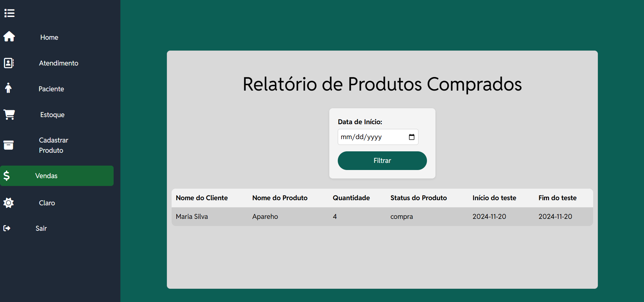Go to the Atendimento menu item

(x=59, y=63)
